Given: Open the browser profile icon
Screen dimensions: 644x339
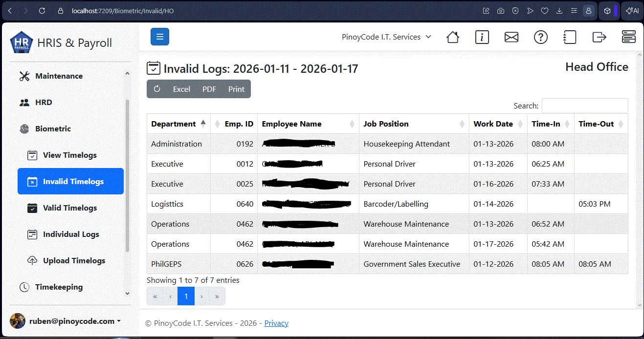Looking at the screenshot, I should click(589, 10).
